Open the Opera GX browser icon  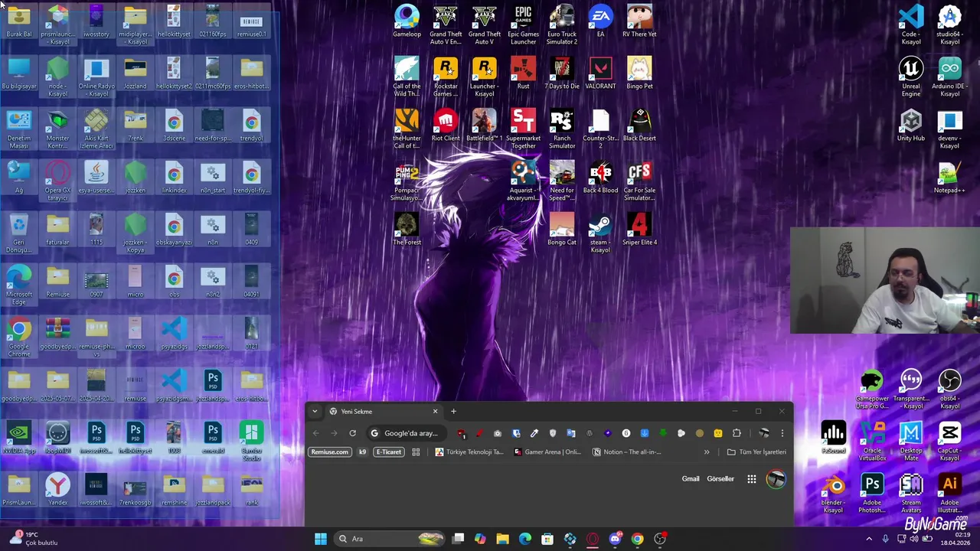point(57,181)
